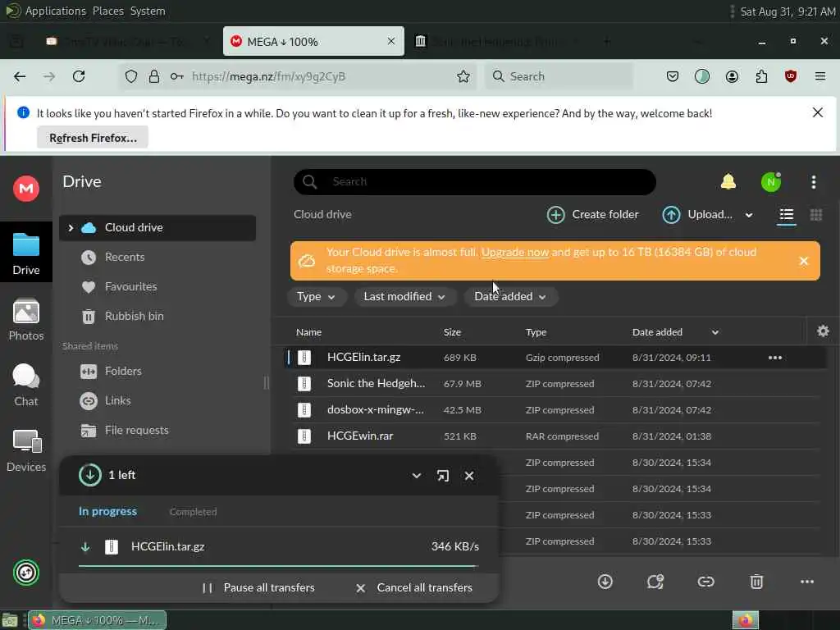Click Pause all transfers
This screenshot has height=630, width=840.
pos(258,587)
